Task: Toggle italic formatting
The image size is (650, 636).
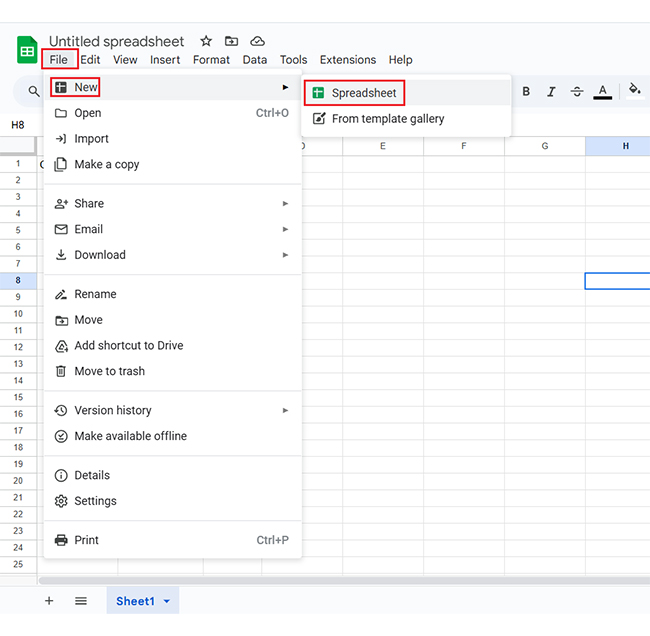Action: [x=551, y=91]
